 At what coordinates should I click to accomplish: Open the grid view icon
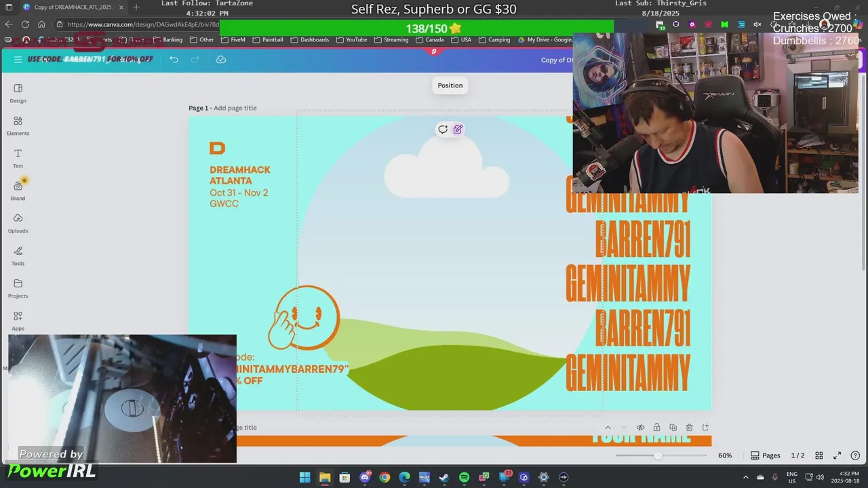[819, 455]
